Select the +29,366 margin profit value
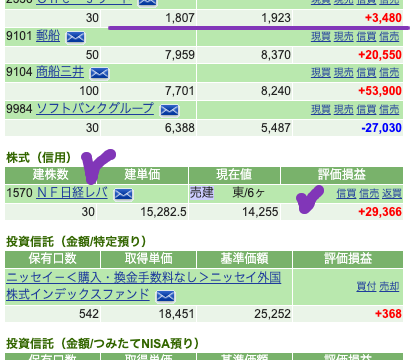Image resolution: width=415 pixels, height=360 pixels. 380,212
